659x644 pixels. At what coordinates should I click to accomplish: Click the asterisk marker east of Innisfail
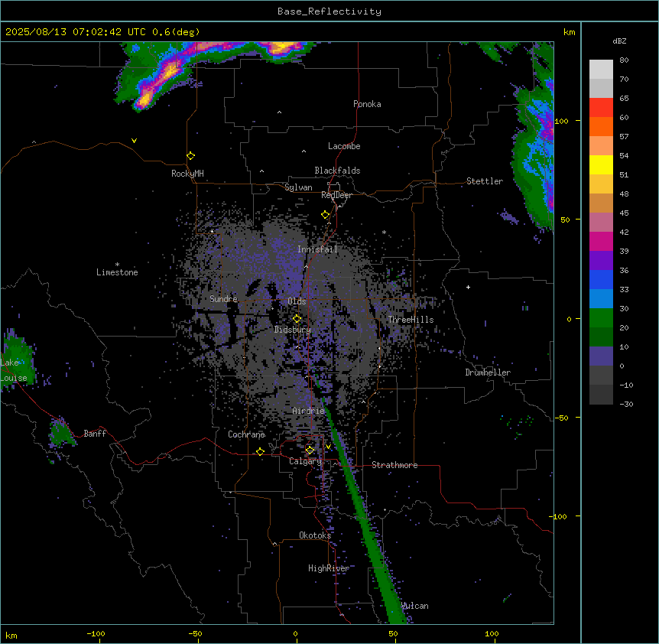click(384, 232)
